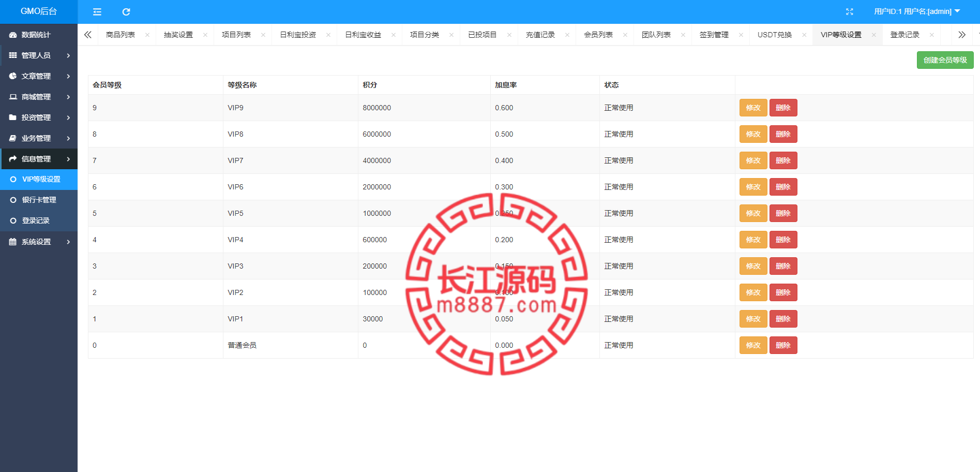Switch to the 项目列表 tab
Viewport: 980px width, 472px height.
click(236, 35)
